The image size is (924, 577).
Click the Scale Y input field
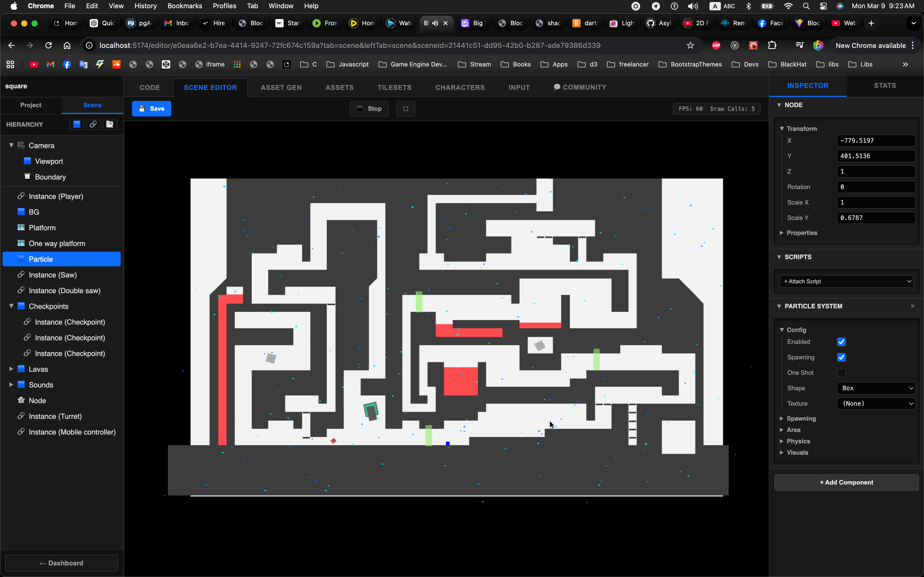pyautogui.click(x=876, y=218)
